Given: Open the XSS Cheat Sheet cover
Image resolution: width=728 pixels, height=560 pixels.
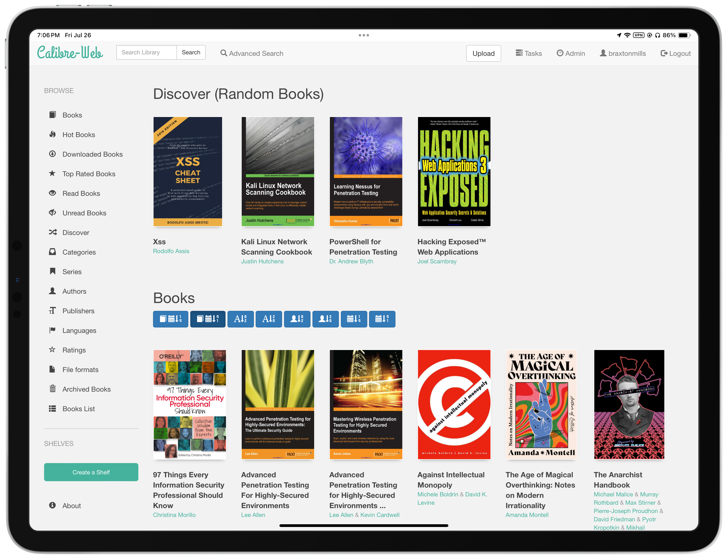Looking at the screenshot, I should [188, 171].
